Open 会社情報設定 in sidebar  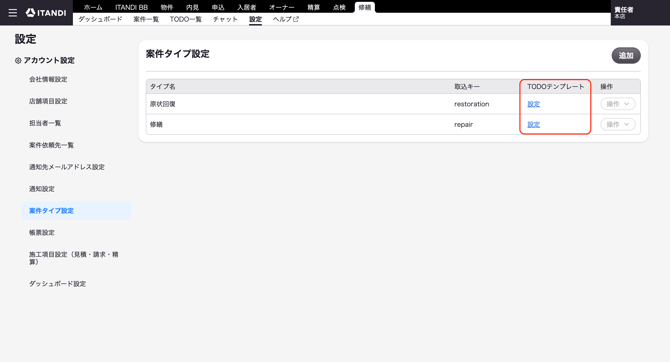48,79
